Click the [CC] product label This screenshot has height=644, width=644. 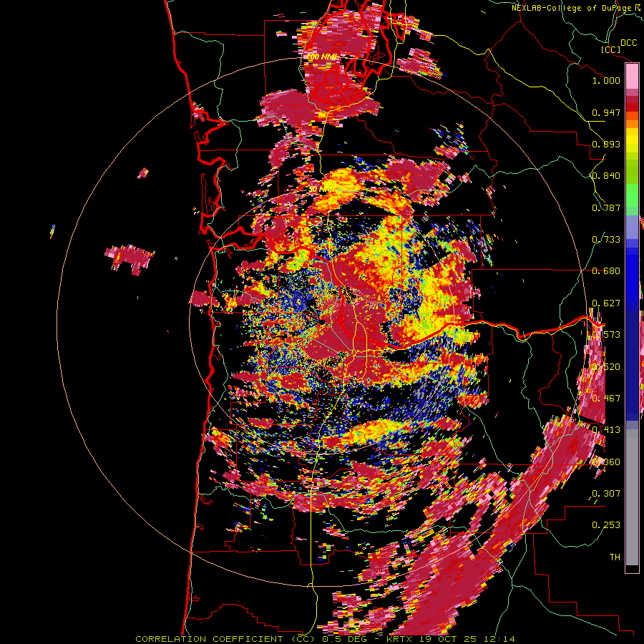coord(611,49)
